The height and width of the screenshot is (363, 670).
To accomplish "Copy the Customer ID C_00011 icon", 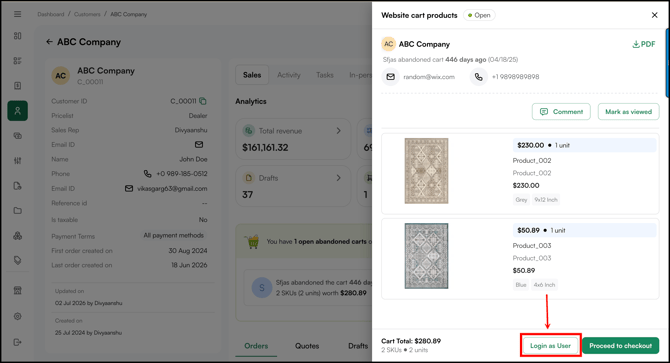I will 203,101.
